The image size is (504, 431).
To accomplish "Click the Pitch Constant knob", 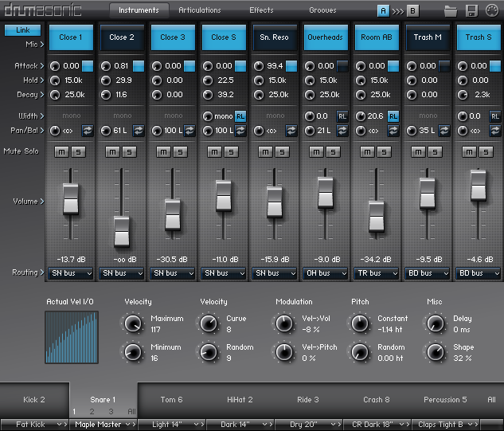I will [x=360, y=323].
